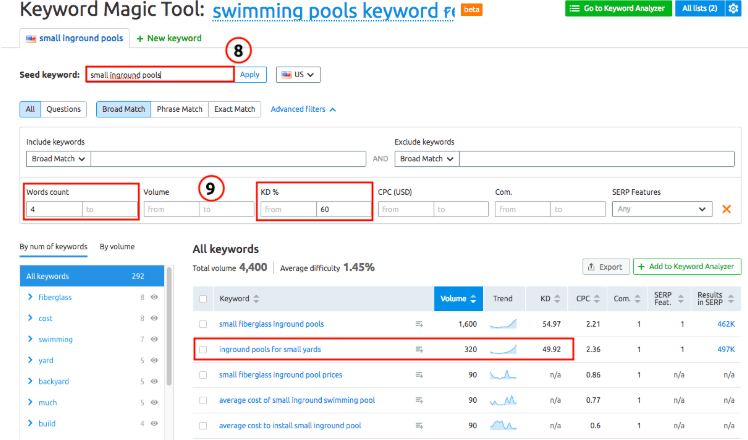Collapse Advanced filters panel

coord(303,109)
